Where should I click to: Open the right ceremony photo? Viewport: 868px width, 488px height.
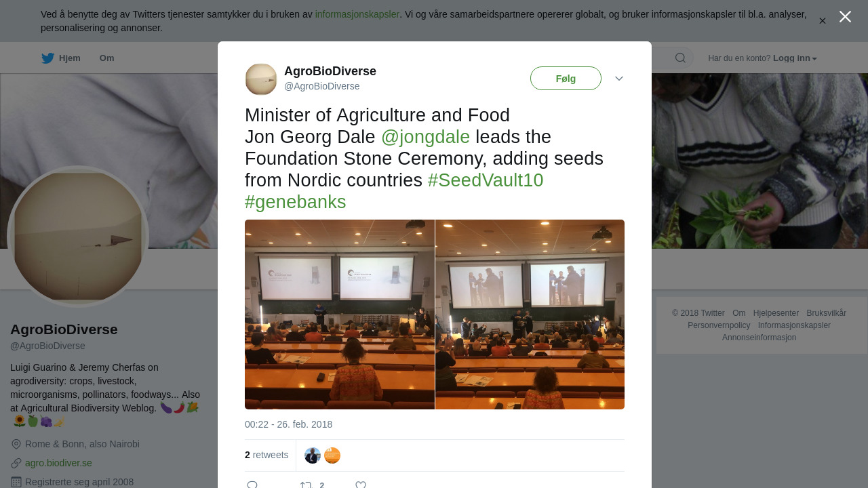pos(530,314)
